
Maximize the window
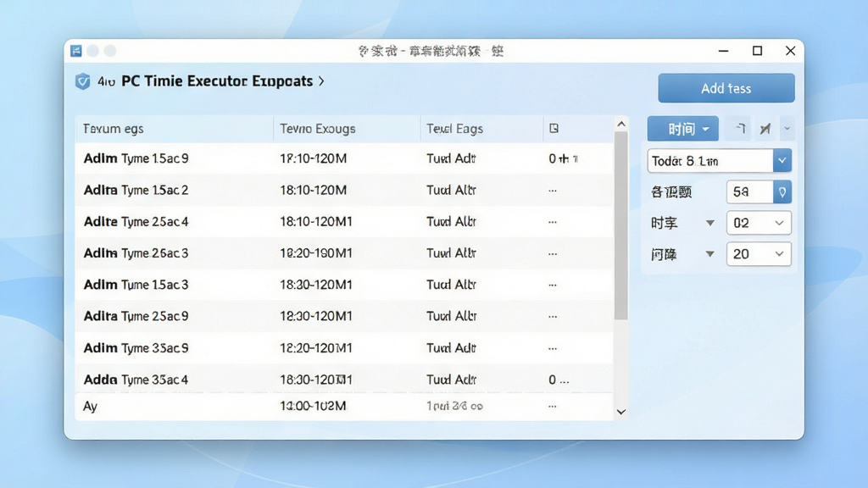757,51
